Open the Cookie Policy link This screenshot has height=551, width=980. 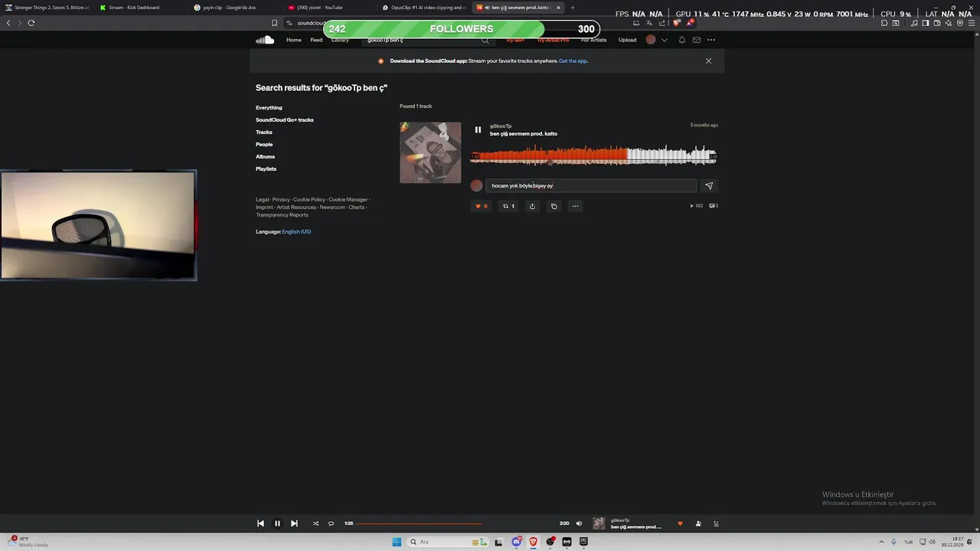pos(309,200)
